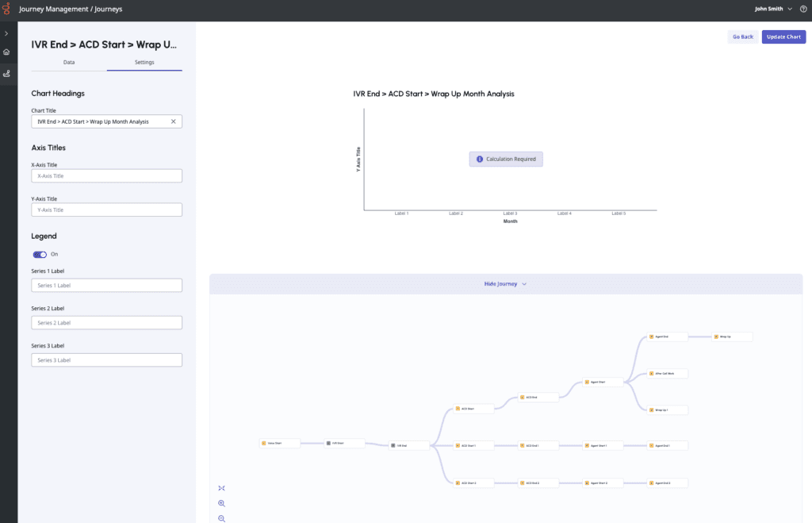812x523 pixels.
Task: Zoom into the journey map with the magnifier-plus icon
Action: point(222,503)
